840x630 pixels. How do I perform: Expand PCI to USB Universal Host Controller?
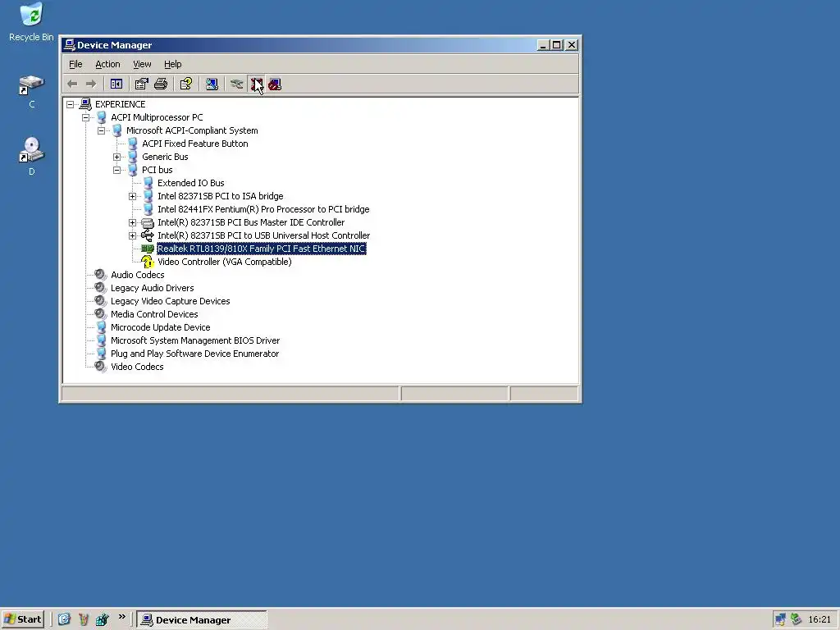pos(132,235)
